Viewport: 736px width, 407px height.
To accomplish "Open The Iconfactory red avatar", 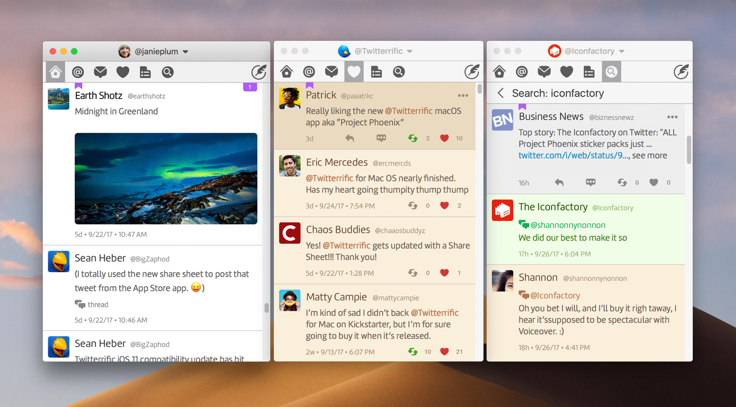I will coord(502,210).
